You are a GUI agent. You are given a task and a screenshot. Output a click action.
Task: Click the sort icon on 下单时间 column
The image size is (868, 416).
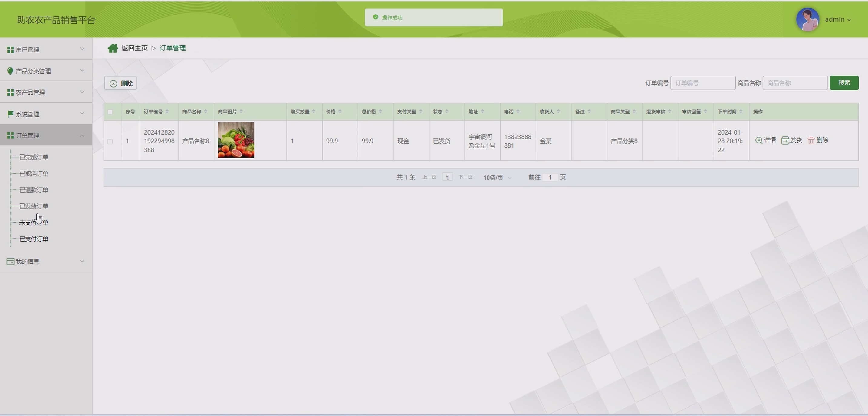741,112
